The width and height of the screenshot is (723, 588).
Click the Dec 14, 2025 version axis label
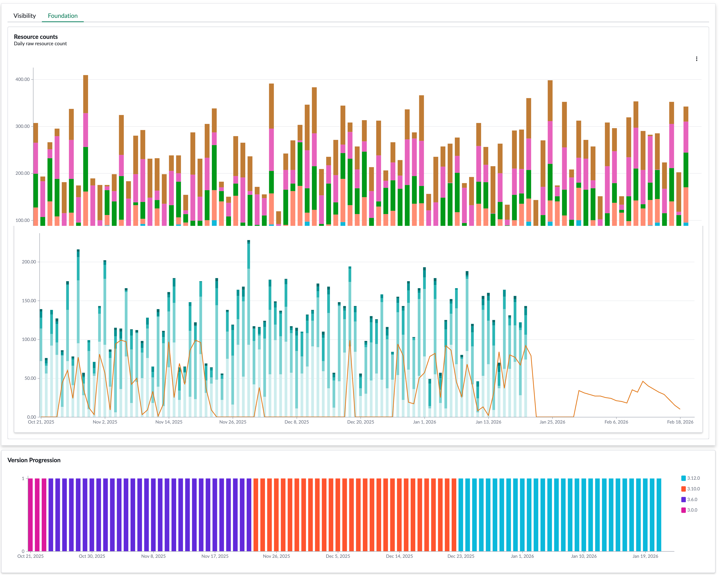click(x=399, y=556)
